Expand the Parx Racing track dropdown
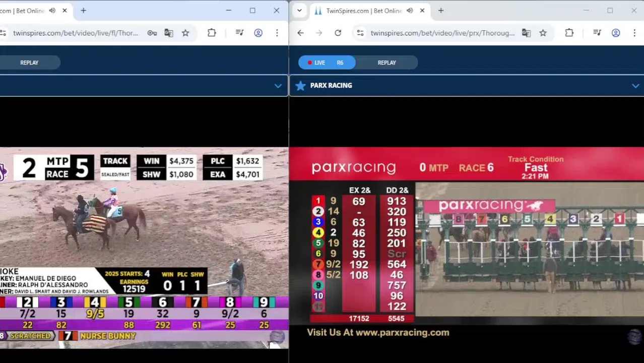Screen dimensions: 644x363 (635, 86)
